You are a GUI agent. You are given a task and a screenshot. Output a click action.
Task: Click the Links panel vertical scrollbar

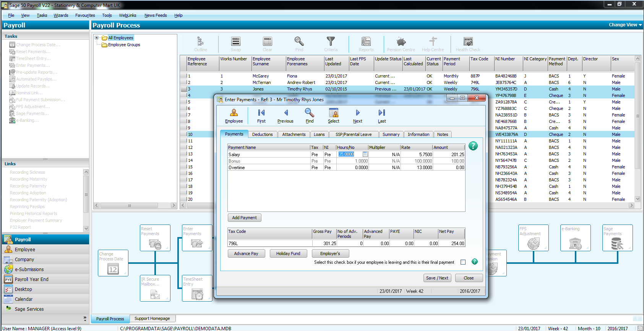[x=86, y=200]
